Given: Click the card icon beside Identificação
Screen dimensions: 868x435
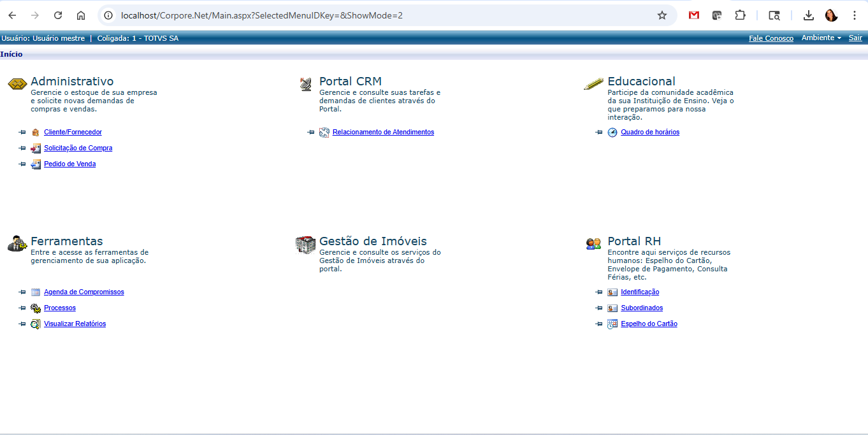Looking at the screenshot, I should click(612, 292).
